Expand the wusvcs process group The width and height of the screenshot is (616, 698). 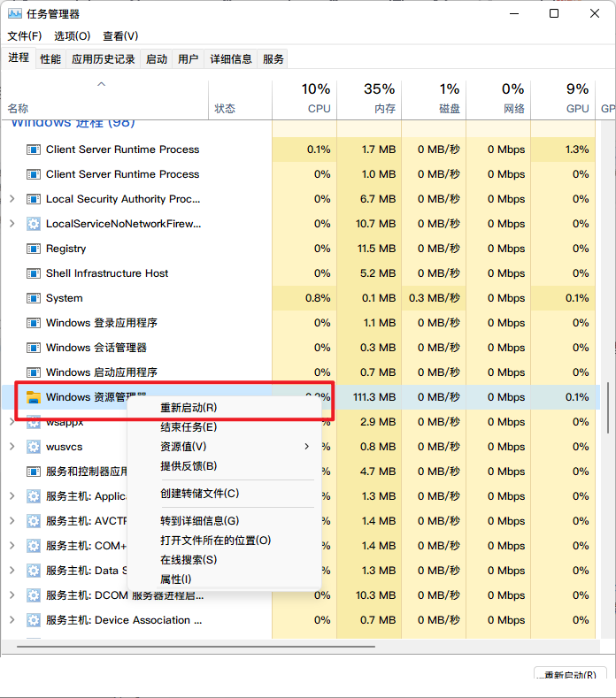pyautogui.click(x=12, y=447)
